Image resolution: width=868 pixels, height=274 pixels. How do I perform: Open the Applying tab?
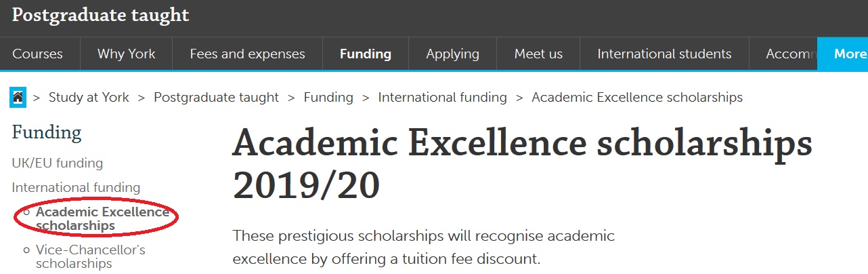[x=452, y=54]
